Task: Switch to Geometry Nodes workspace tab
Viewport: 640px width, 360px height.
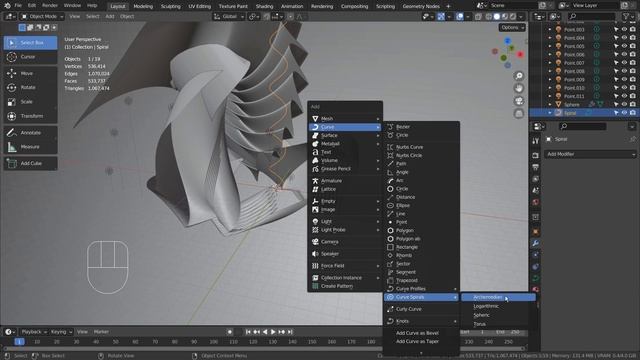Action: [421, 6]
